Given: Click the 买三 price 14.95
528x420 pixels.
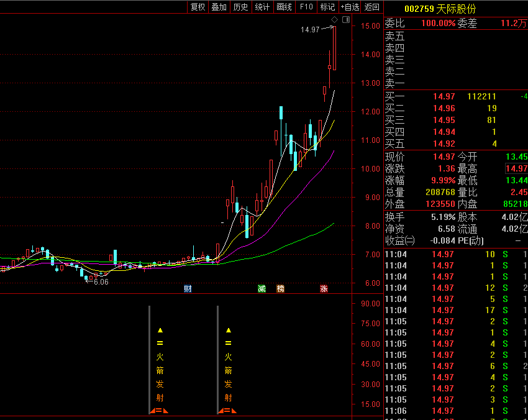Looking at the screenshot, I should pos(444,121).
